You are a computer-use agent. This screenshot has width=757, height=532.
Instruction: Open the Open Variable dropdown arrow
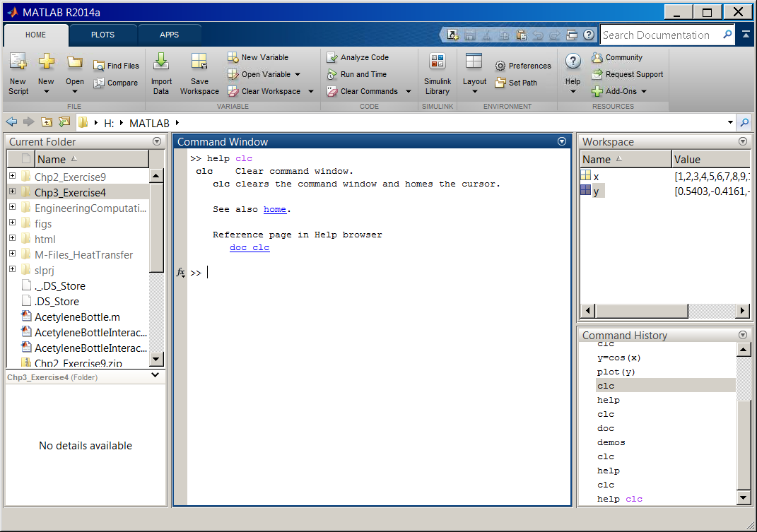[298, 74]
